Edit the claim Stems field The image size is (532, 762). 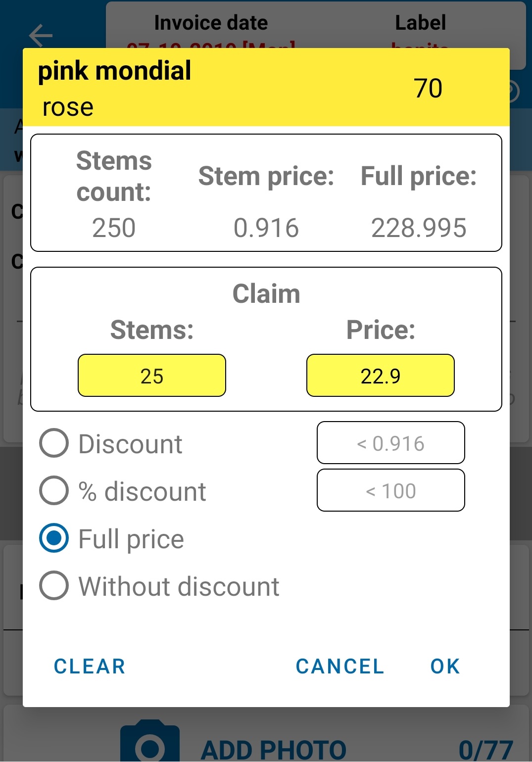point(152,376)
